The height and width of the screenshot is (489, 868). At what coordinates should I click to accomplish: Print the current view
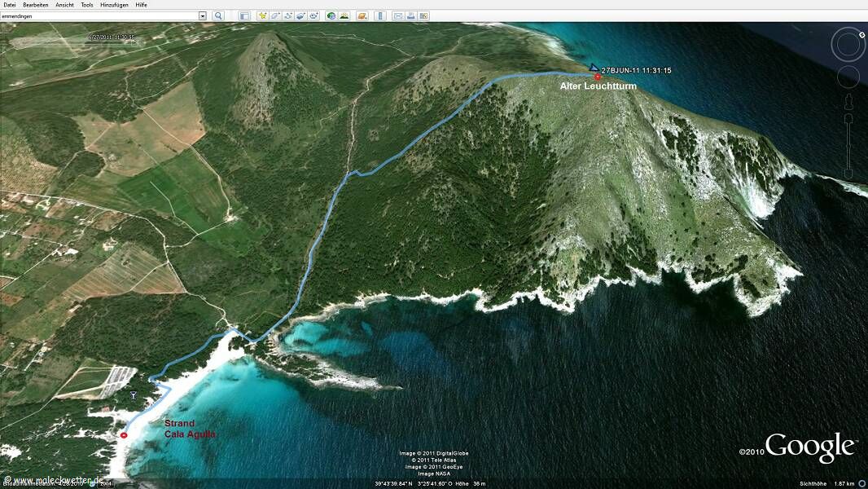pos(411,15)
